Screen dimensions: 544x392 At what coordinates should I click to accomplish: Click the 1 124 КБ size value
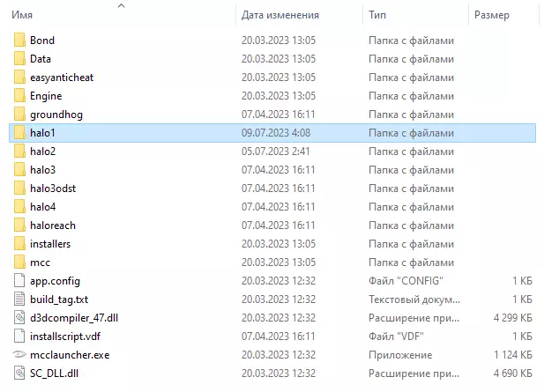tap(513, 355)
